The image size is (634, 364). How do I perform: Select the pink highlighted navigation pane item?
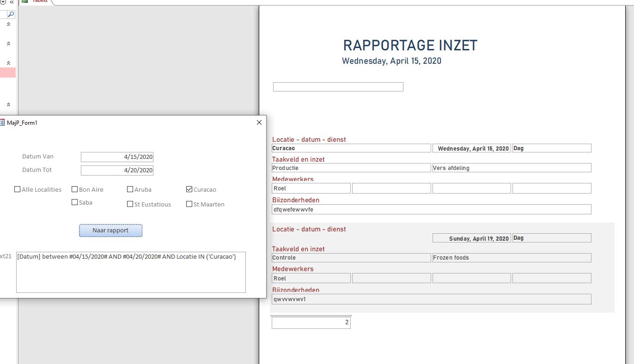(8, 73)
